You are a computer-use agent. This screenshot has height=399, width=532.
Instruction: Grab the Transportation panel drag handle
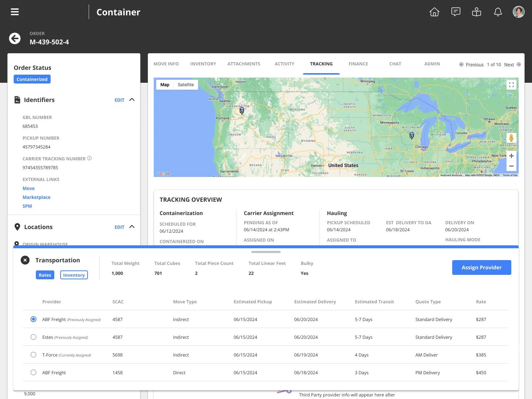(266, 252)
